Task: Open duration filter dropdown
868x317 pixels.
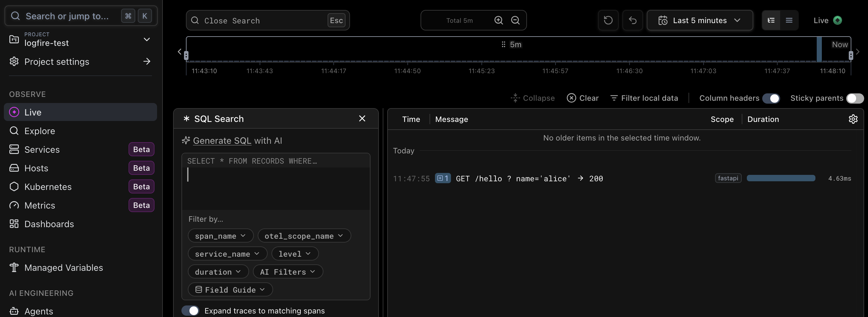Action: (x=218, y=271)
